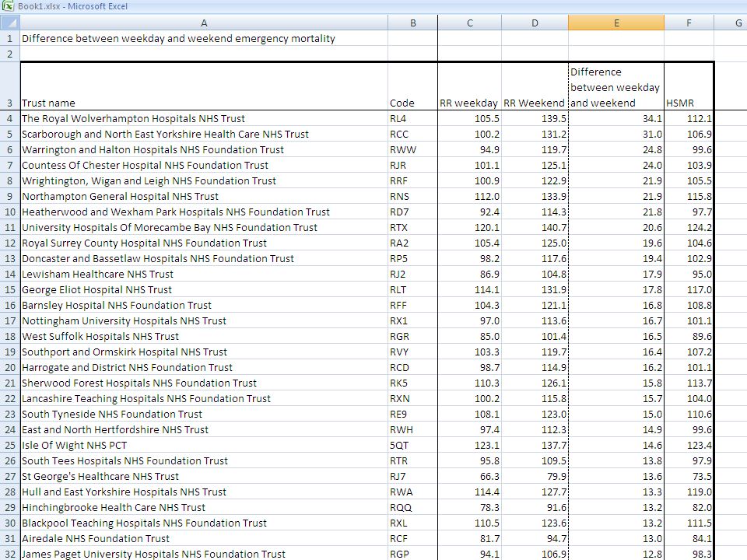The image size is (747, 560).
Task: Select 'Barnsley Hospital NHS Foundation Trust' cell
Action: (204, 305)
